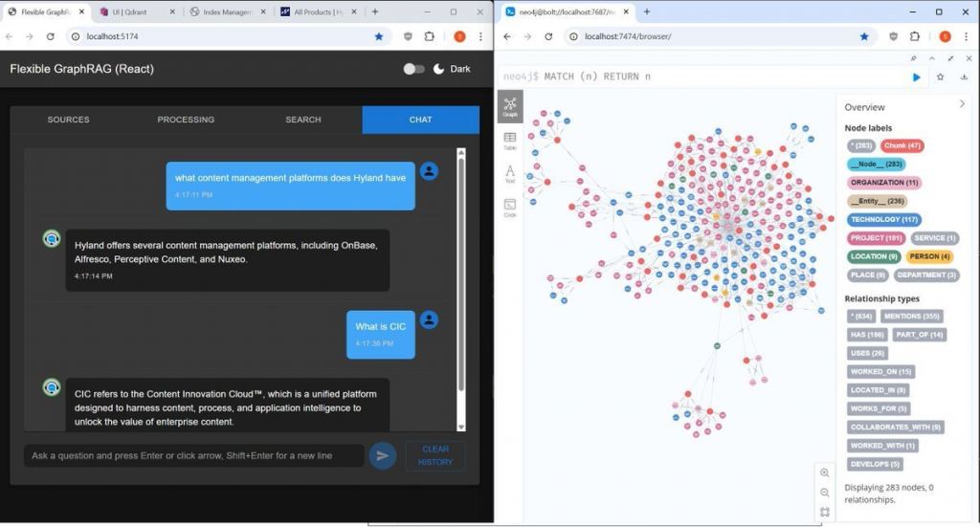The image size is (980, 527).
Task: Switch to the SOURCES tab
Action: point(68,120)
